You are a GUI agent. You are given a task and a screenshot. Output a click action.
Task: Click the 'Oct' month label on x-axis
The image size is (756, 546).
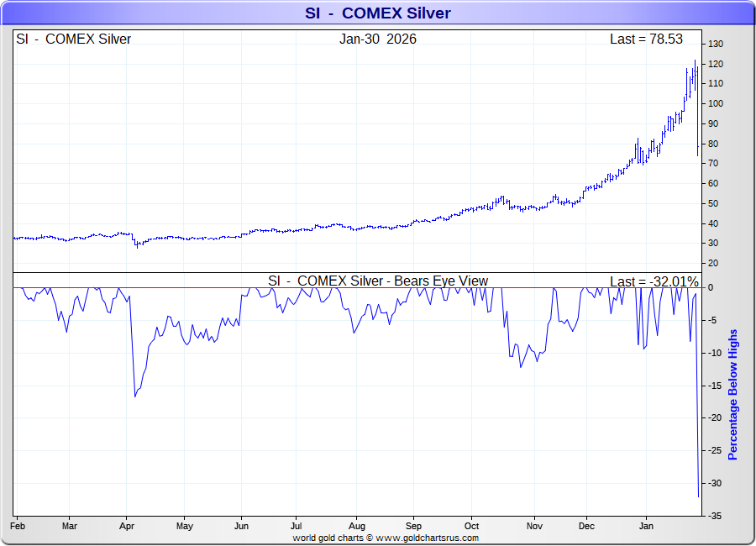472,526
